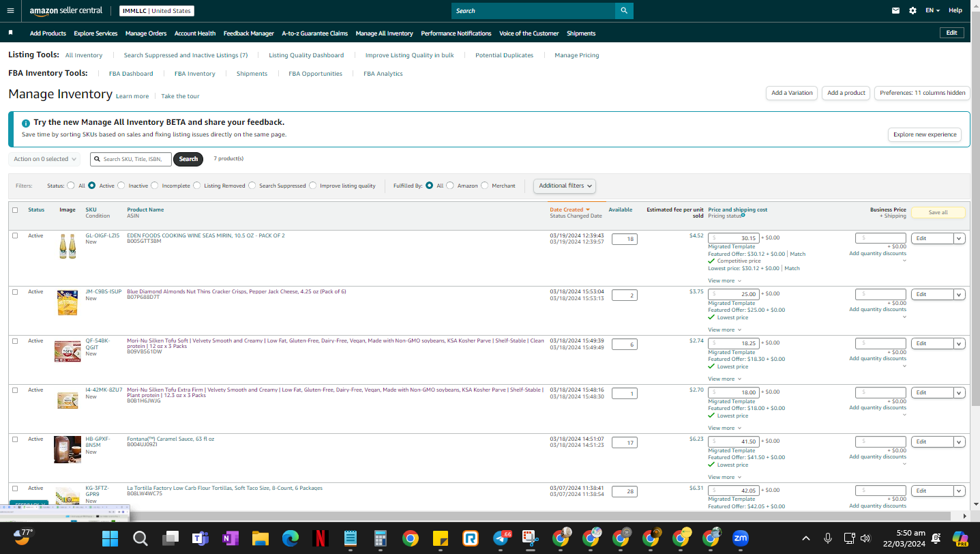
Task: Click Explore new experience button
Action: pyautogui.click(x=925, y=134)
